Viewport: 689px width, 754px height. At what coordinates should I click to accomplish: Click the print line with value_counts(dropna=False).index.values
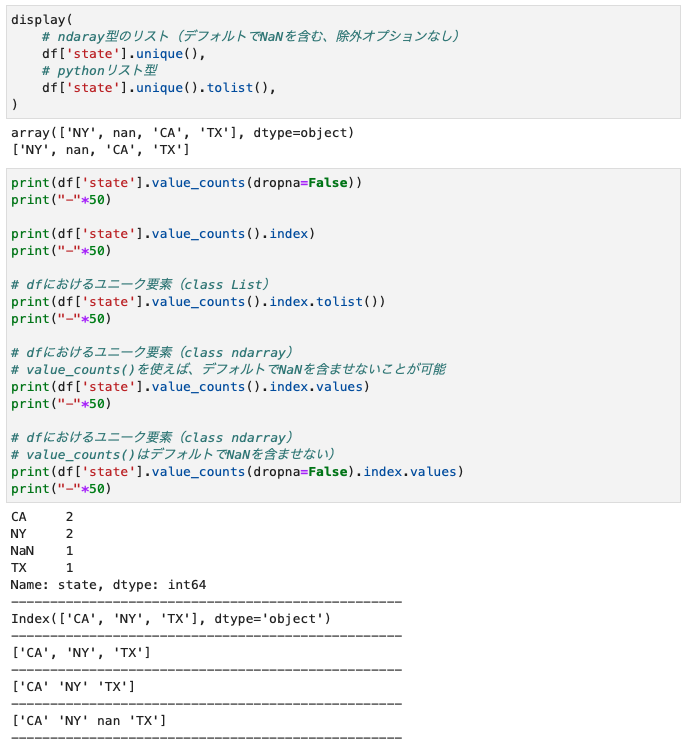(x=236, y=471)
